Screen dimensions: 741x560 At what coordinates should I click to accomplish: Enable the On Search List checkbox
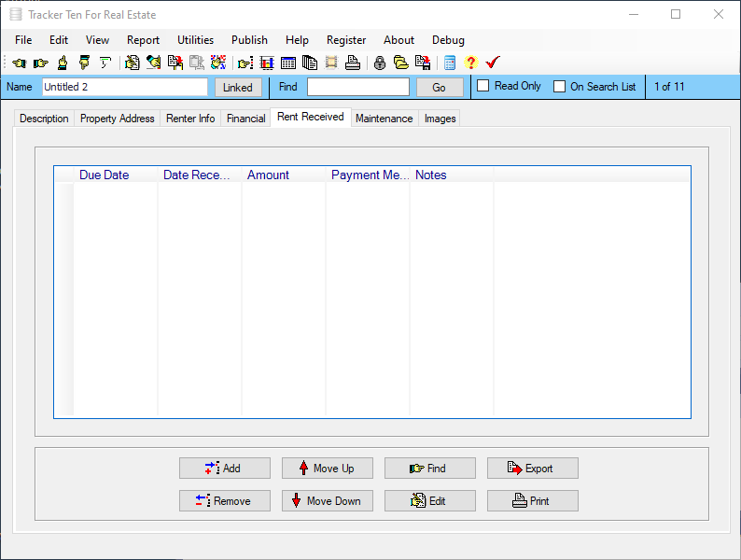560,87
